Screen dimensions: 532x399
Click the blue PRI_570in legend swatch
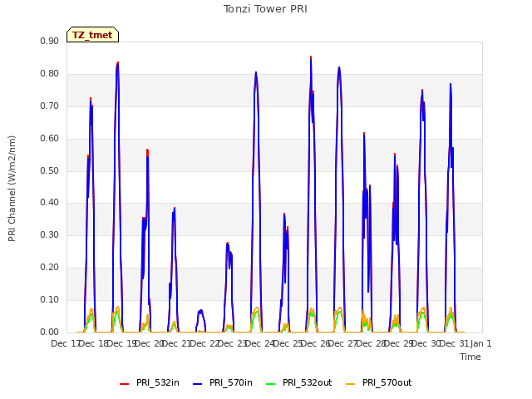[x=198, y=384]
